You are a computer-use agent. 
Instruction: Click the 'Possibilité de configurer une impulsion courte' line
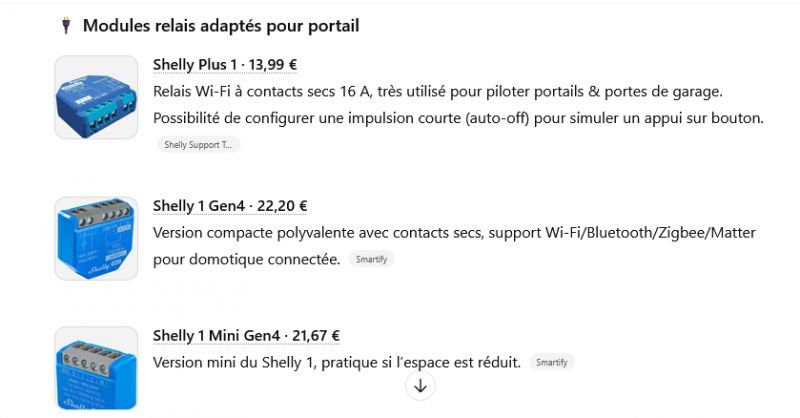pos(457,118)
